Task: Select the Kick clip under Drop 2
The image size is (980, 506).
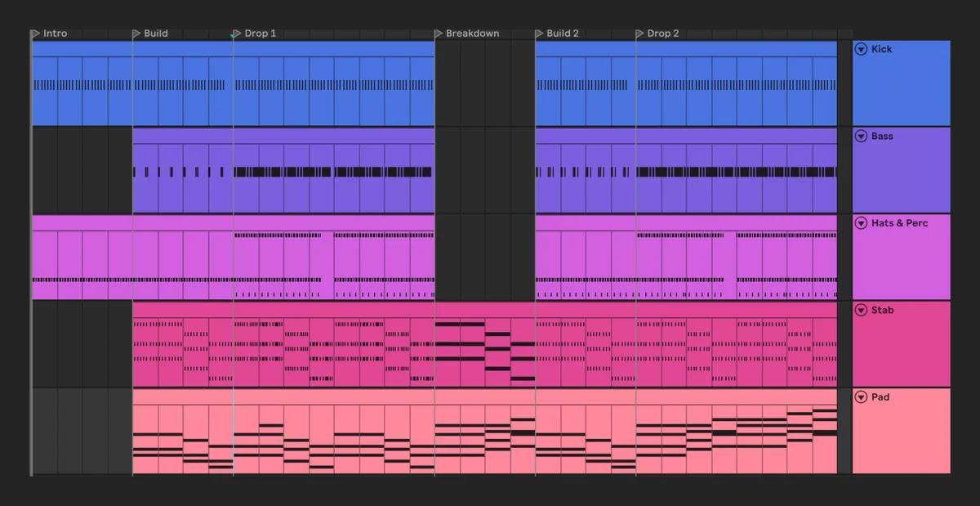Action: [737, 83]
